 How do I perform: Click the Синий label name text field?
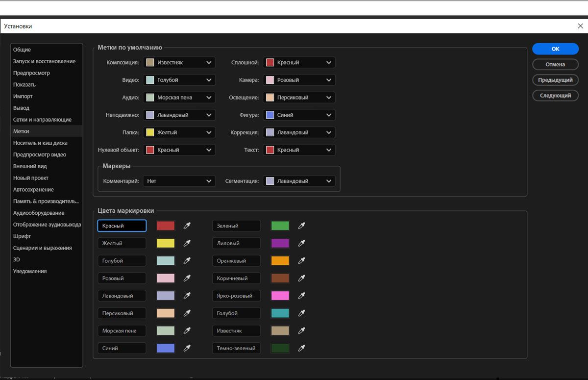click(122, 348)
